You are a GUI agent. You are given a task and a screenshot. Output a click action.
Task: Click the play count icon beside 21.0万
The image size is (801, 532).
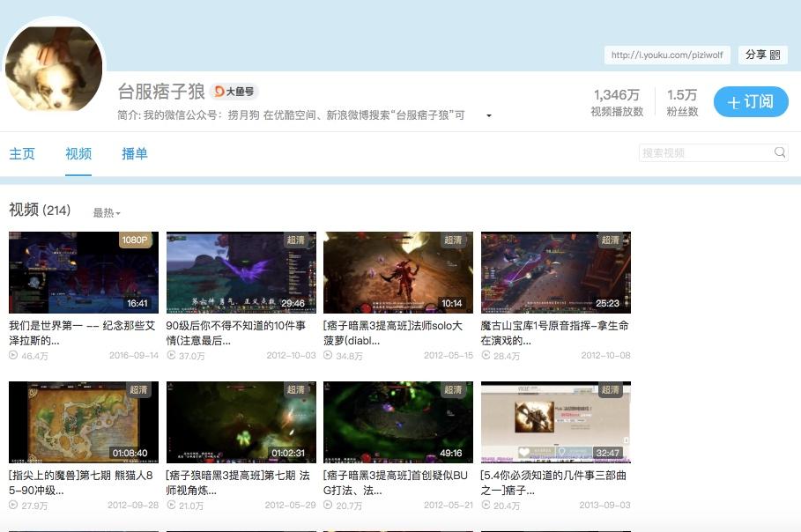[x=171, y=505]
